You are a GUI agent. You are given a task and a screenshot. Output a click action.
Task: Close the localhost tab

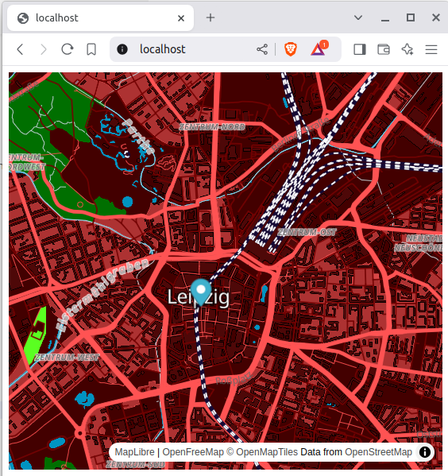pos(181,18)
